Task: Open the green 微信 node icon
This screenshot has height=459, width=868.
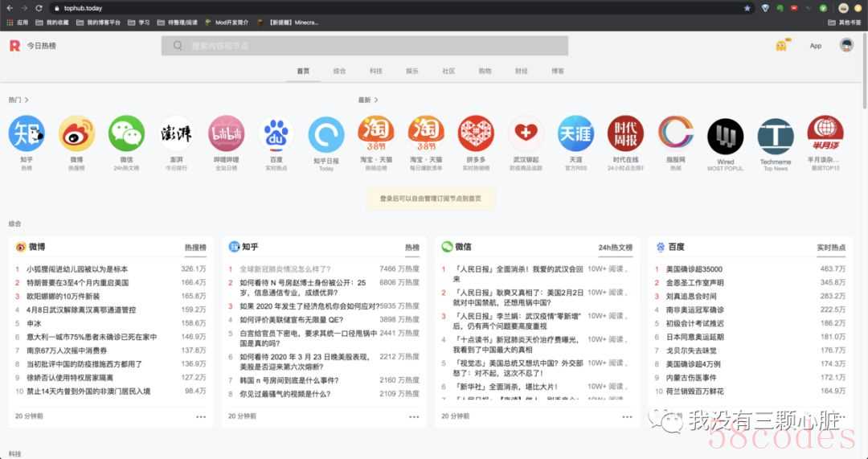Action: tap(126, 133)
